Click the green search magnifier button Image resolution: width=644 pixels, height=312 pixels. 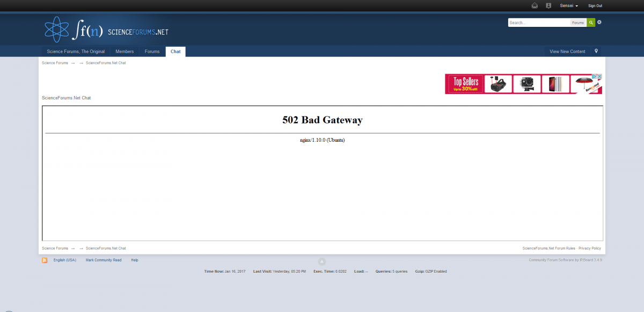point(591,23)
